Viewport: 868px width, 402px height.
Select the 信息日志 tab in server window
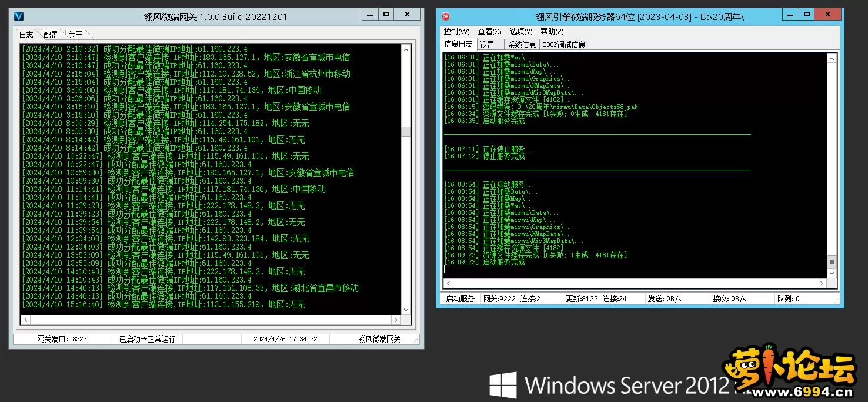point(458,44)
